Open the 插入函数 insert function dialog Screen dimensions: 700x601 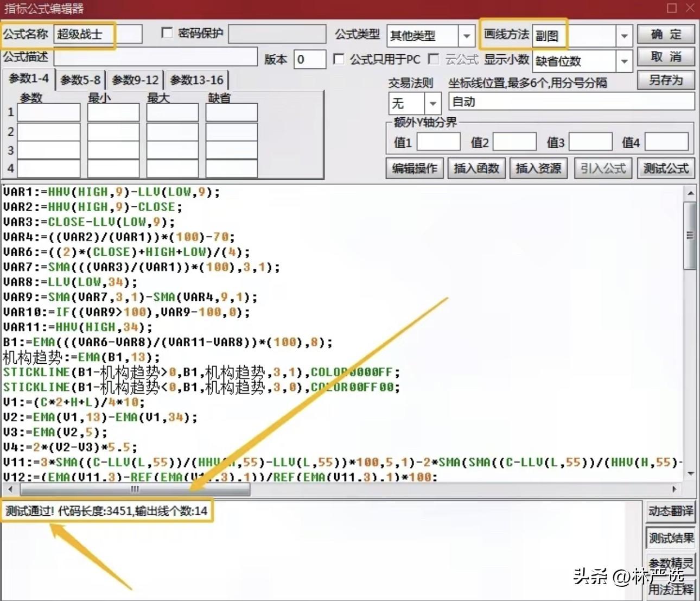[476, 168]
